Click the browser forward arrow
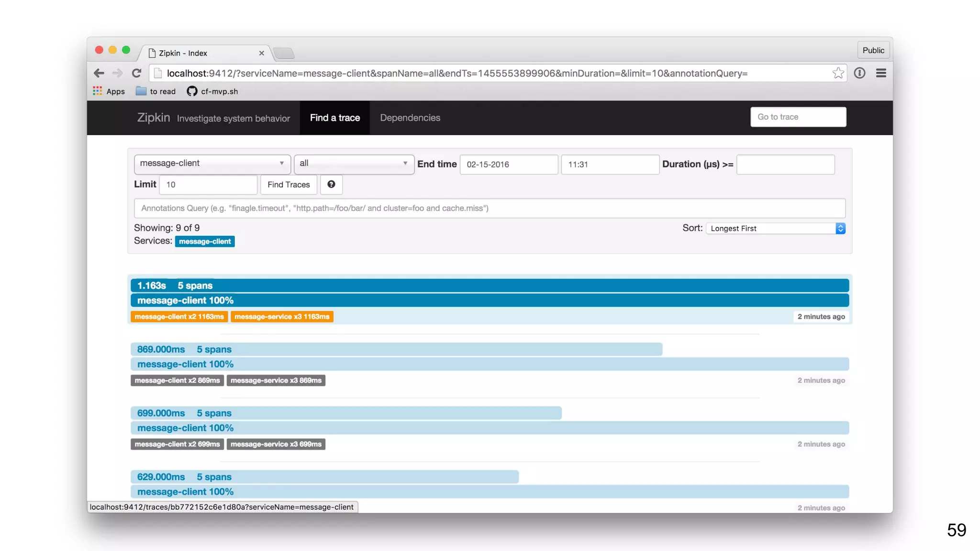Screen dimensions: 980x551 [117, 73]
